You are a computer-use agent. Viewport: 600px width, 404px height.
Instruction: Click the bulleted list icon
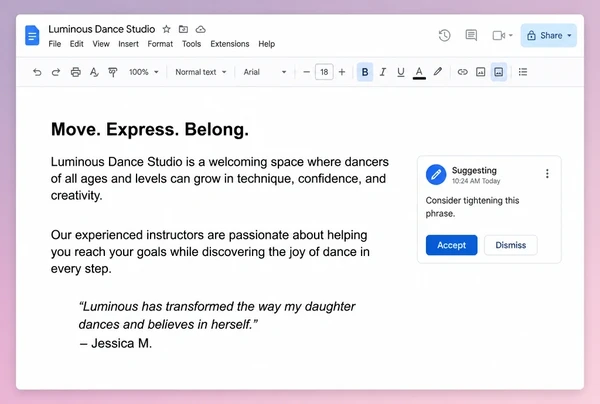(523, 72)
